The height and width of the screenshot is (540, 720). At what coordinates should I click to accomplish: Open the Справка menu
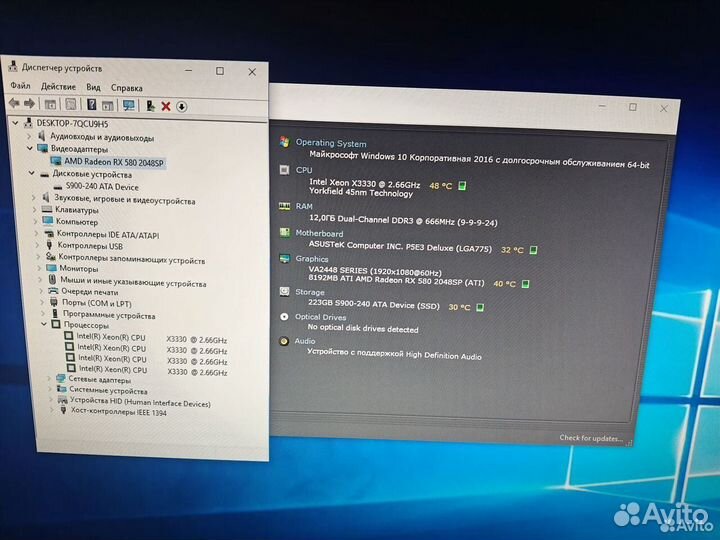pyautogui.click(x=127, y=87)
